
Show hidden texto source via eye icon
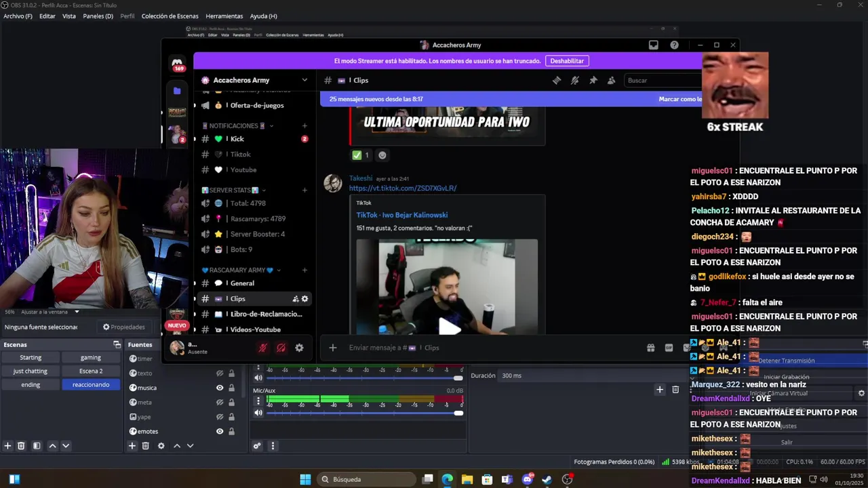pyautogui.click(x=220, y=373)
